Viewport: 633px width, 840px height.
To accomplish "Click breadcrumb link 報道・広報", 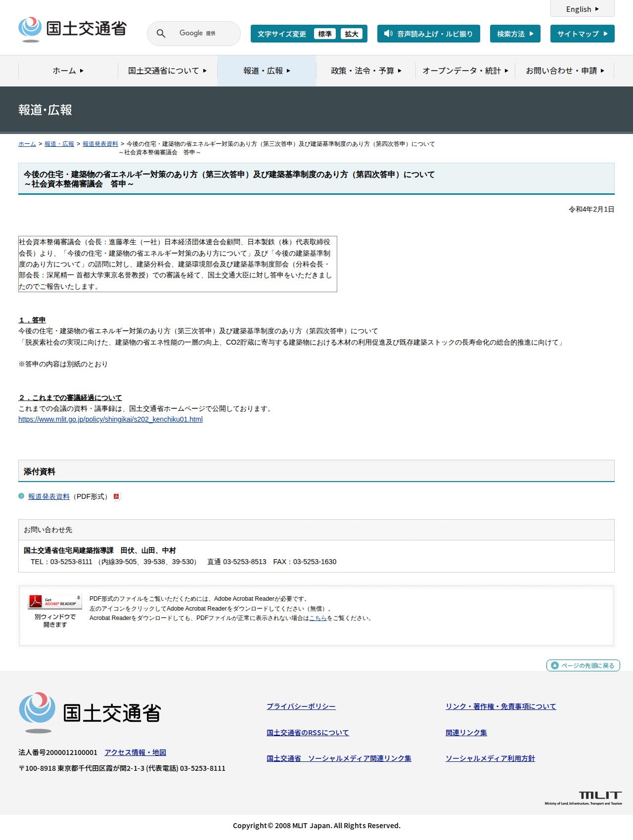I will pos(59,144).
